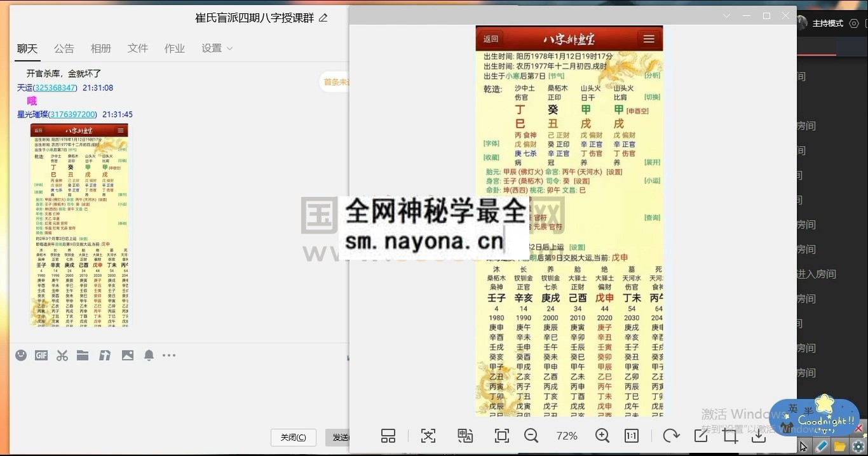Open the yellow folder icon in bottom-right tray

[840, 447]
